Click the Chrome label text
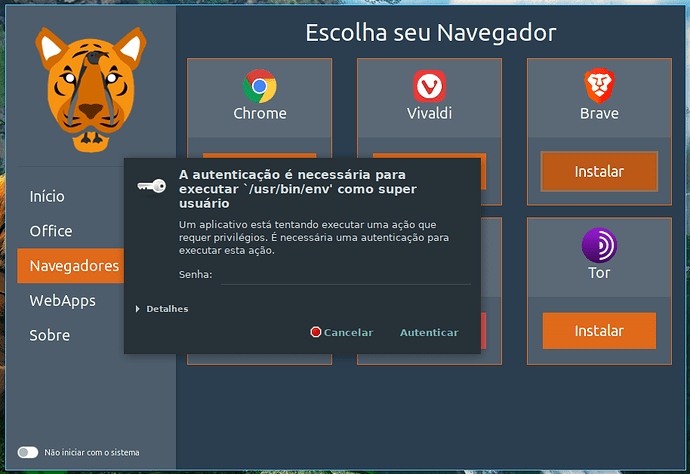This screenshot has height=474, width=690. click(x=260, y=114)
